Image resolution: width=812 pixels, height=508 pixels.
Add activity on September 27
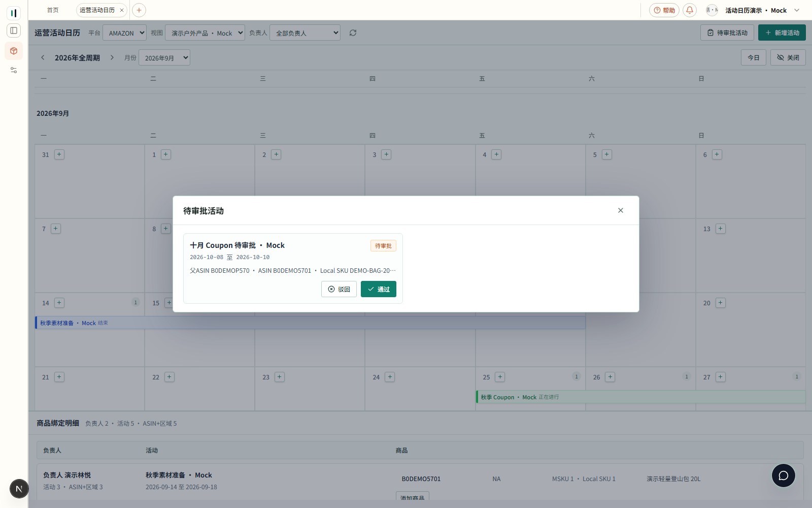coord(721,377)
